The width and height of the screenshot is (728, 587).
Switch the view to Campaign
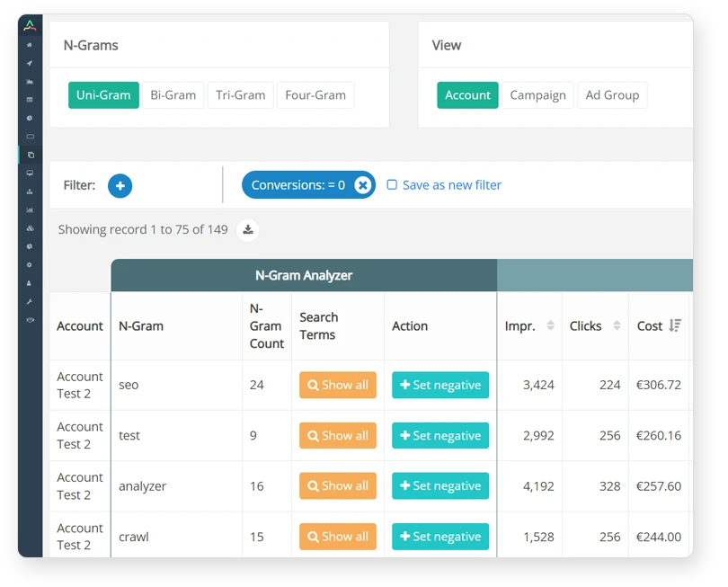click(x=537, y=95)
